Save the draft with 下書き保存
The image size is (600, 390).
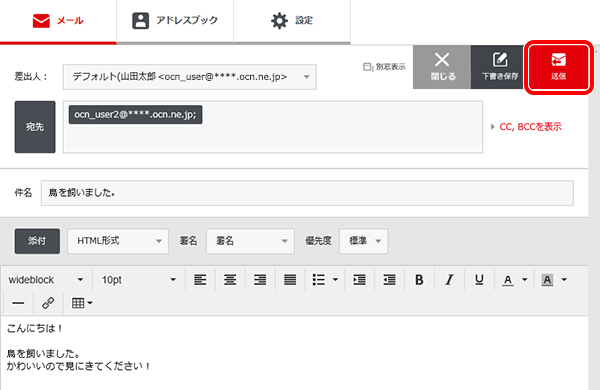[x=500, y=67]
